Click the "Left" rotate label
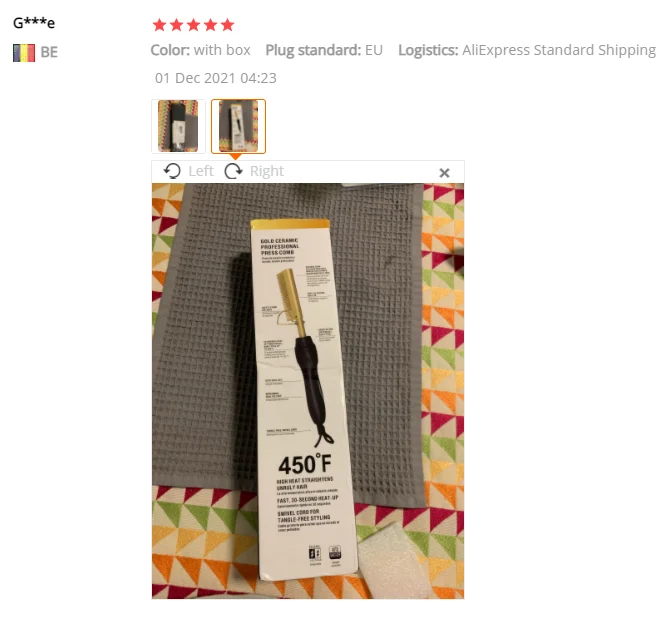The height and width of the screenshot is (617, 662). [x=201, y=171]
